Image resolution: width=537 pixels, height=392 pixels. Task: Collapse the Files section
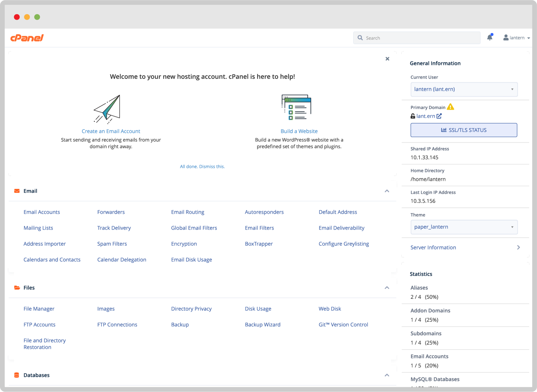pyautogui.click(x=387, y=287)
